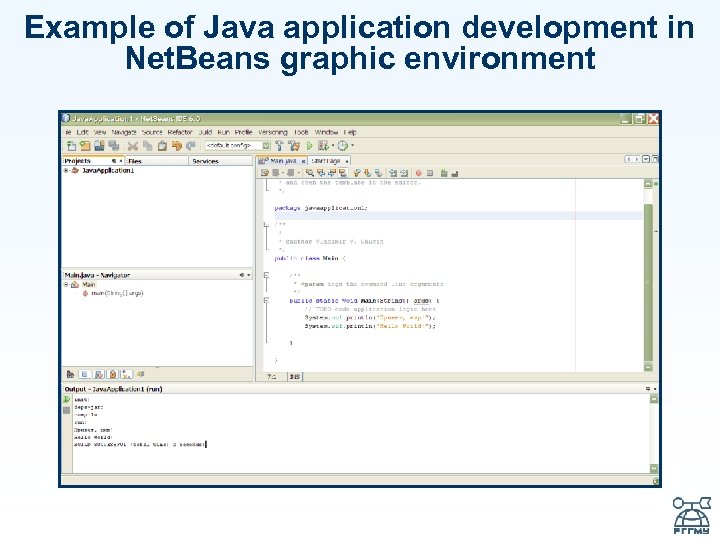Screen dimensions: 720x540
Task: Select the Start Page editor tab
Action: click(x=326, y=161)
